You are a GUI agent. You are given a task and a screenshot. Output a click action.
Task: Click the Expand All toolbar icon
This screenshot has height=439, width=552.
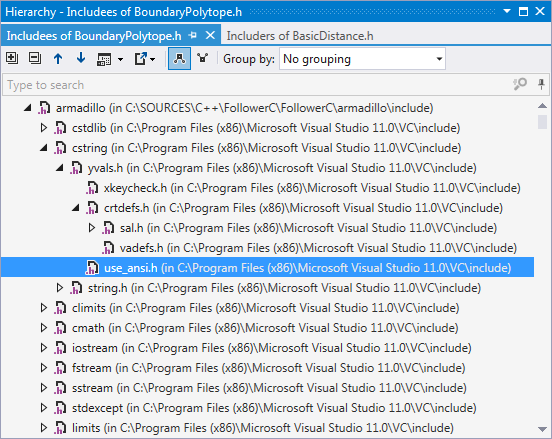12,58
